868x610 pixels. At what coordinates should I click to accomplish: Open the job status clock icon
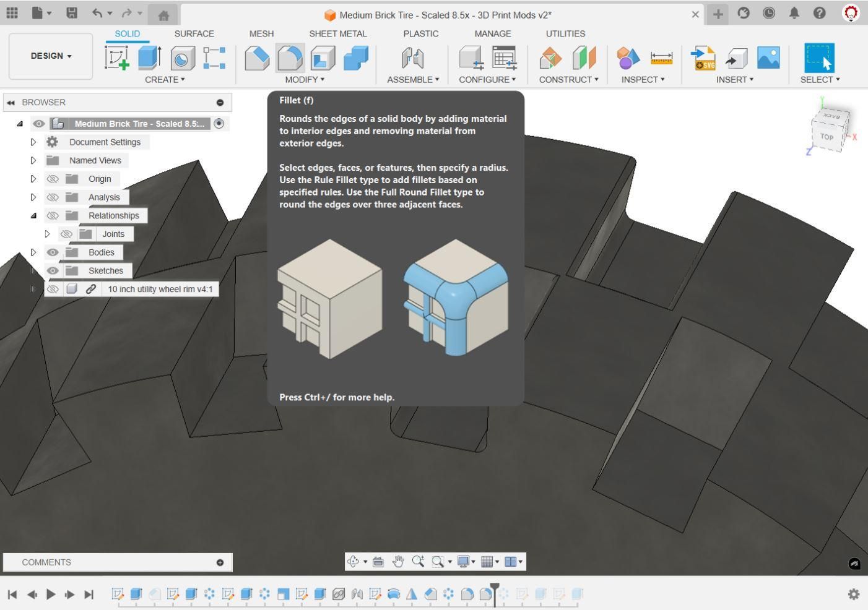[x=769, y=13]
